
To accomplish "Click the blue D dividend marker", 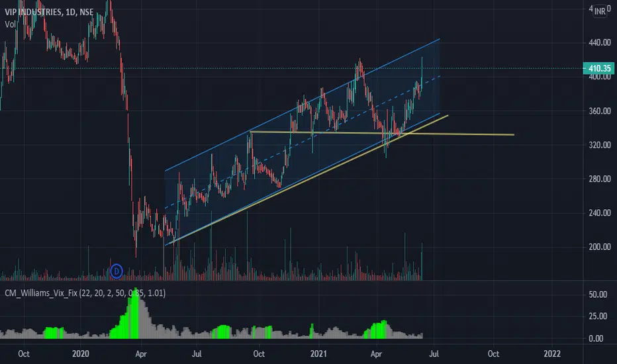I will pyautogui.click(x=116, y=271).
